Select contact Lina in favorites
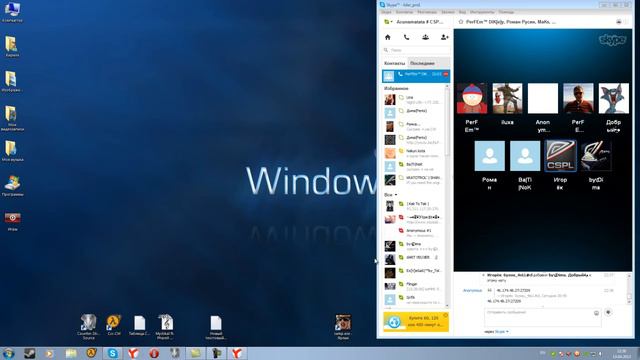This screenshot has width=640, height=360. 413,100
